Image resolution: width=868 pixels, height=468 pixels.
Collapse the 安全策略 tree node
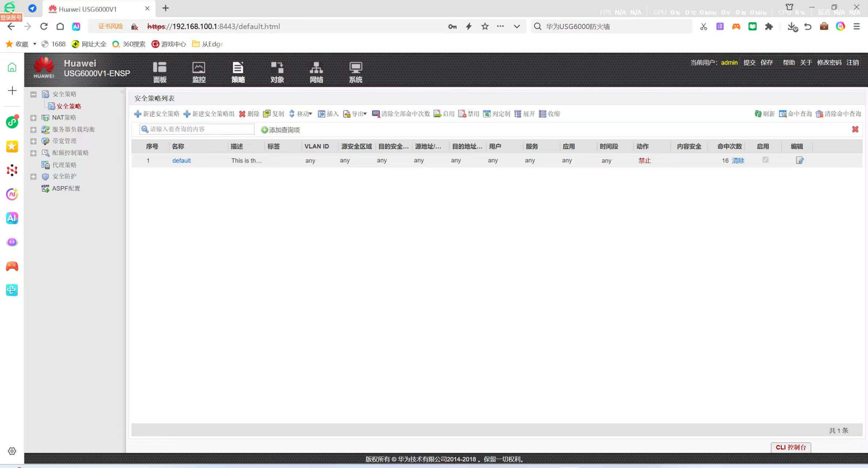pyautogui.click(x=33, y=94)
